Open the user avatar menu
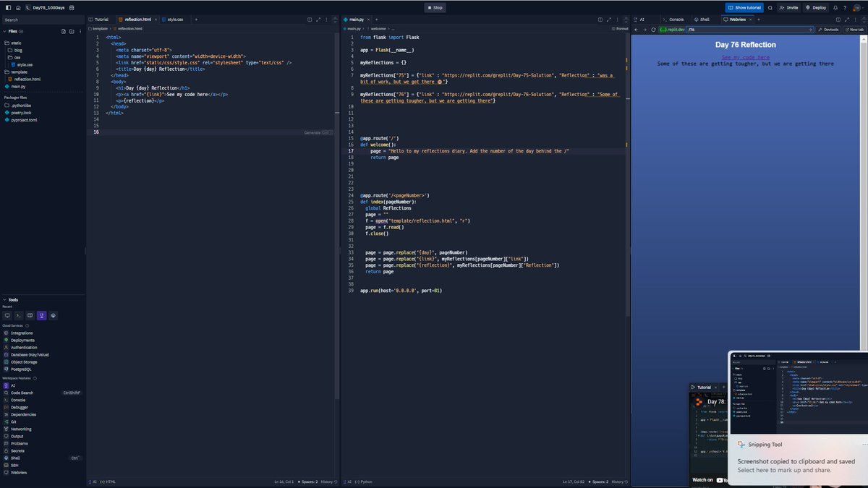This screenshot has width=868, height=488. click(x=858, y=7)
